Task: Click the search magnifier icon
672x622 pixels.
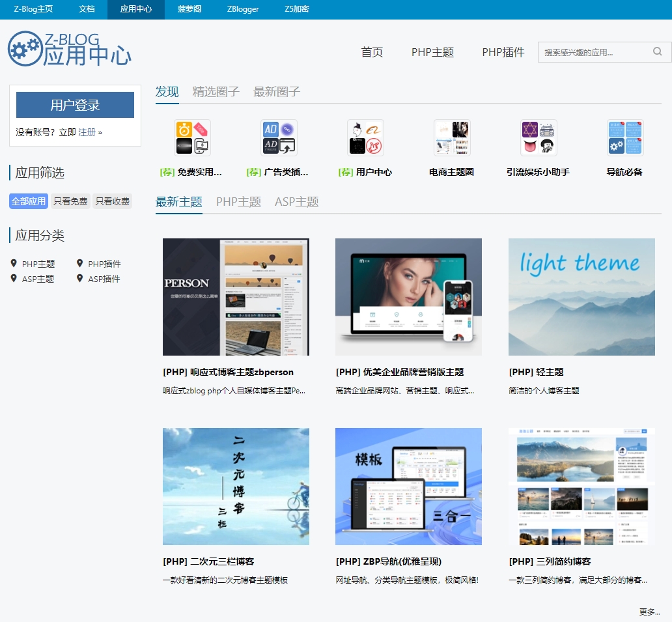Action: [x=658, y=52]
